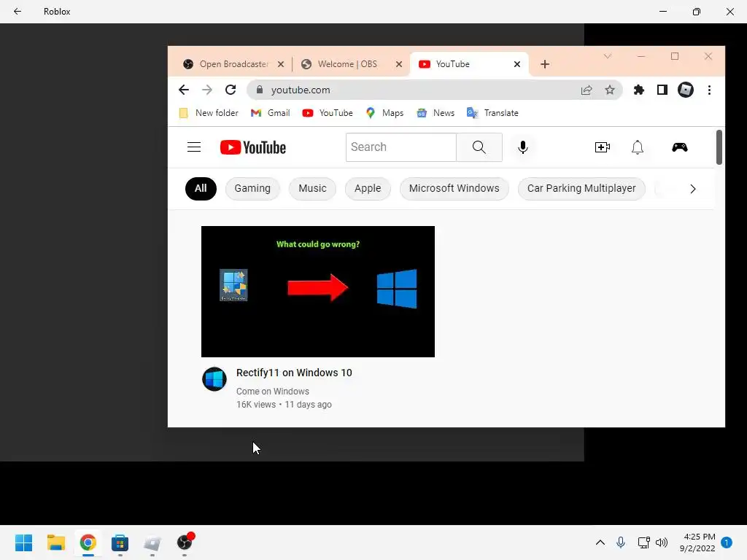Open Maps bookmark
Viewport: 747px width, 560px height.
click(x=384, y=113)
